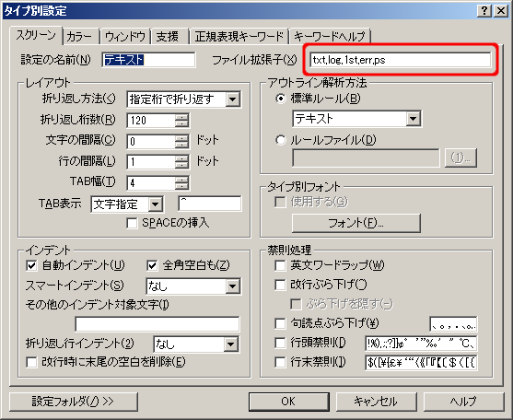Enable 行頭禁則 checkbox

[x=280, y=344]
